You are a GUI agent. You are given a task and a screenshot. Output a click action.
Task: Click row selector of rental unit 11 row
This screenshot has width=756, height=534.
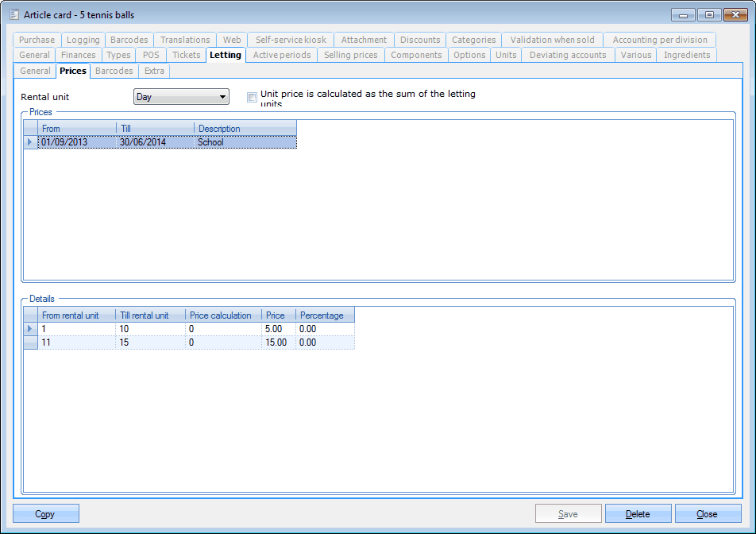point(30,342)
